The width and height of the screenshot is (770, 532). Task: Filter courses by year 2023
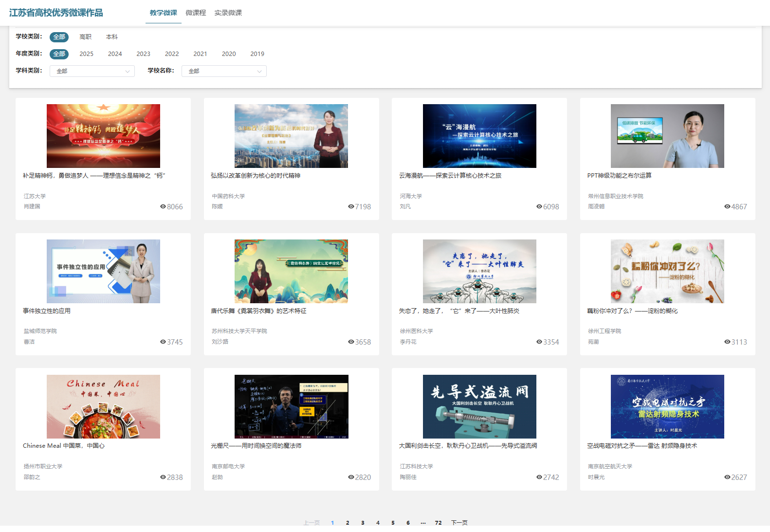coord(143,54)
